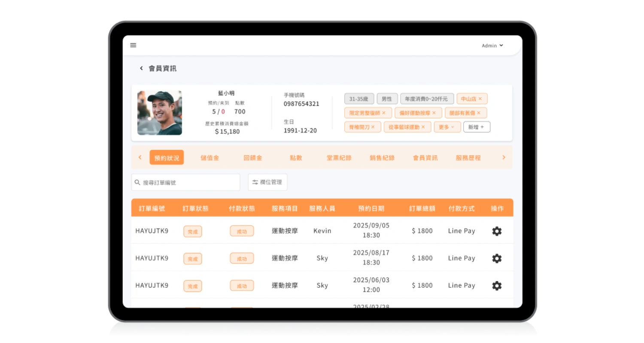Open the 服務歷程 tab
Image resolution: width=644 pixels, height=343 pixels.
click(468, 157)
